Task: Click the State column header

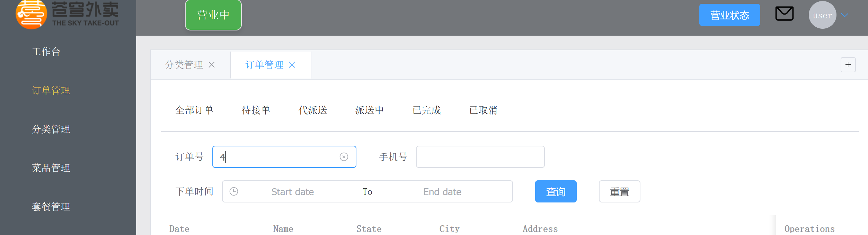Action: pyautogui.click(x=369, y=229)
